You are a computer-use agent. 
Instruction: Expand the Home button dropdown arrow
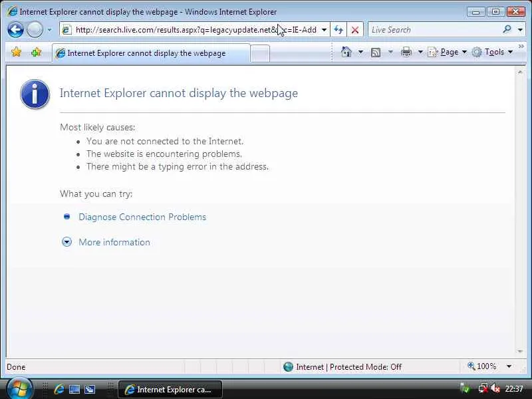(360, 52)
